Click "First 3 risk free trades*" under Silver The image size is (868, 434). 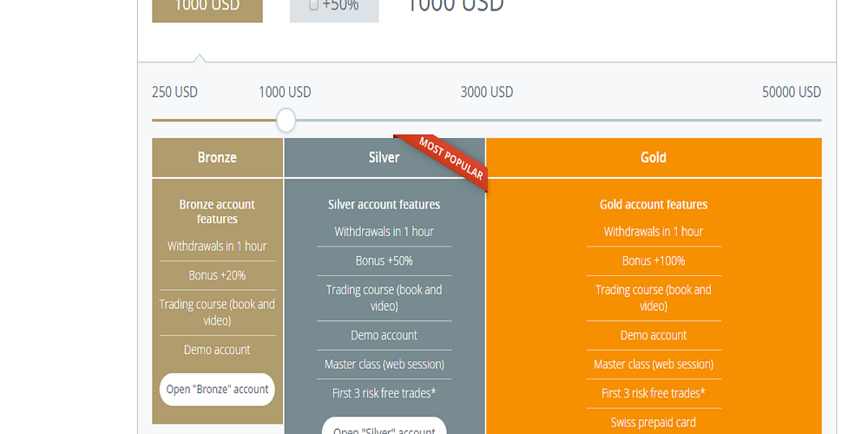(x=385, y=393)
